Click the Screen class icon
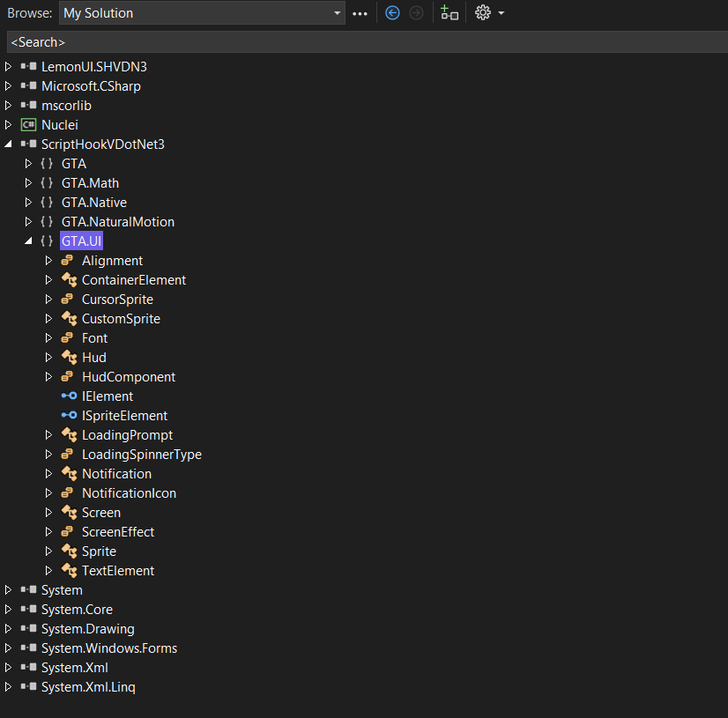The image size is (728, 718). [x=69, y=513]
